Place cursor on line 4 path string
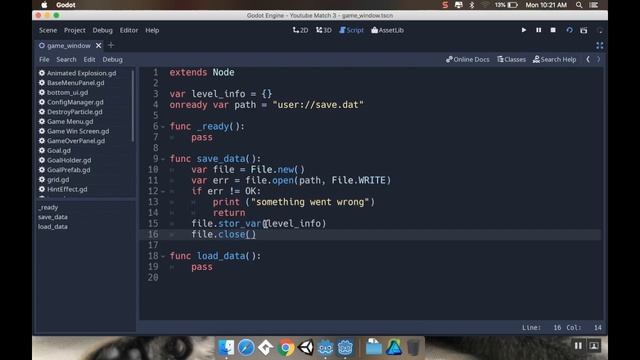The width and height of the screenshot is (640, 360). [318, 105]
